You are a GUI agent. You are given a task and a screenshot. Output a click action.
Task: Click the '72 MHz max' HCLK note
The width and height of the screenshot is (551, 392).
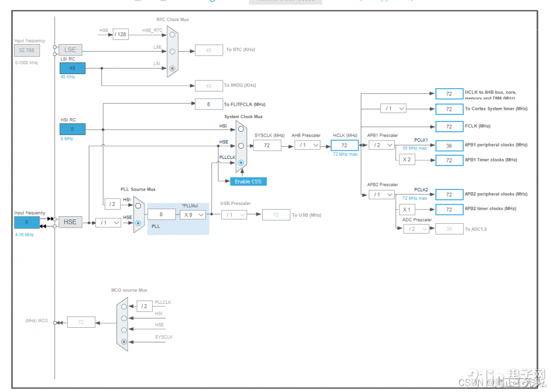click(x=345, y=154)
